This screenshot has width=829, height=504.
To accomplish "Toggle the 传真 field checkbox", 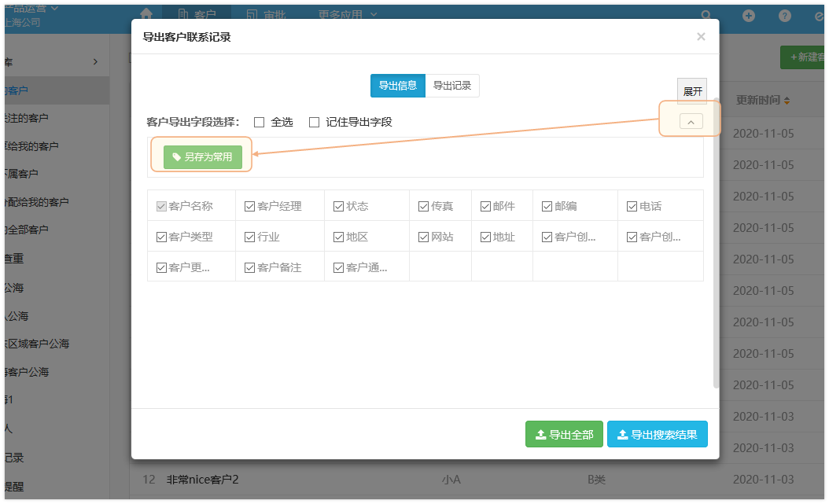I will pos(424,206).
